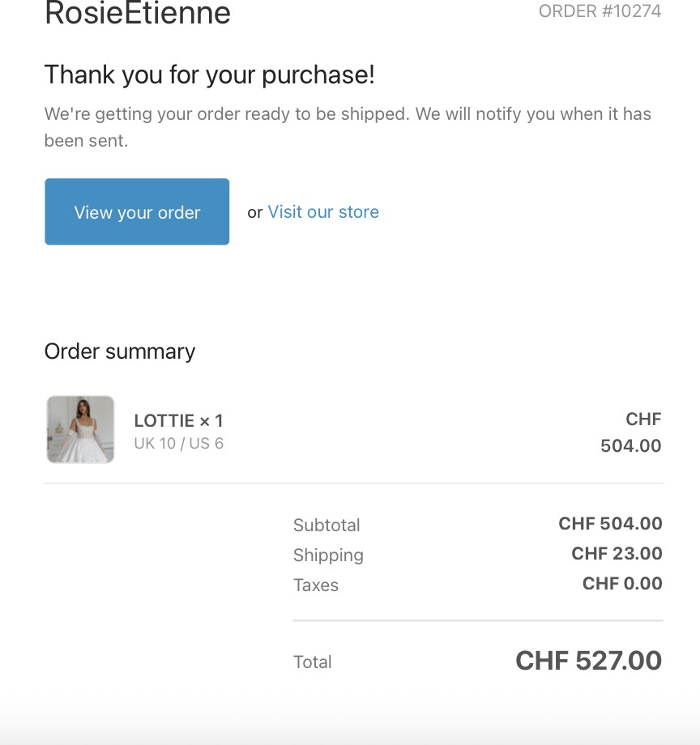Click the Subtotal label
Viewport: 700px width, 745px height.
point(327,526)
